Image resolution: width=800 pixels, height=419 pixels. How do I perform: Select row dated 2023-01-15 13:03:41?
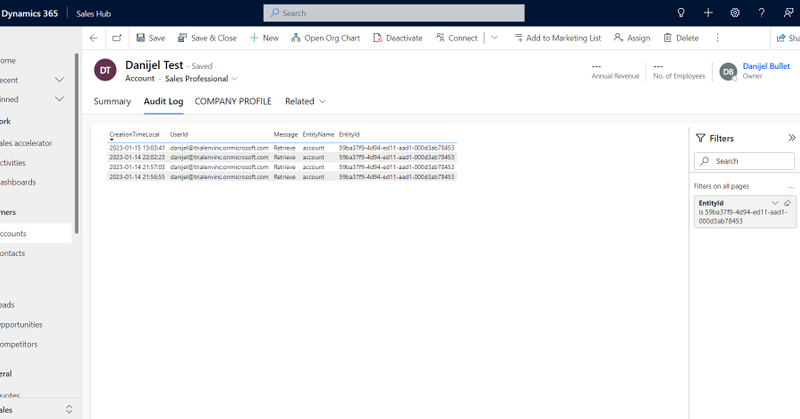[282, 148]
